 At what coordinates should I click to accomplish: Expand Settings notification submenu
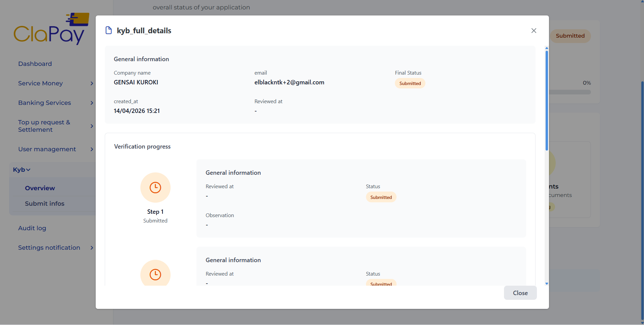click(x=92, y=248)
